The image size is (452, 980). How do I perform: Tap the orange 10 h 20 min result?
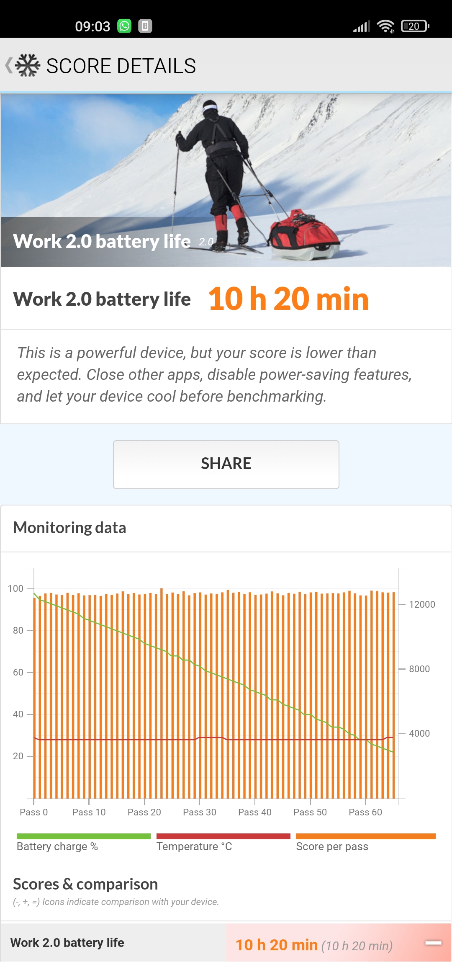coord(288,299)
